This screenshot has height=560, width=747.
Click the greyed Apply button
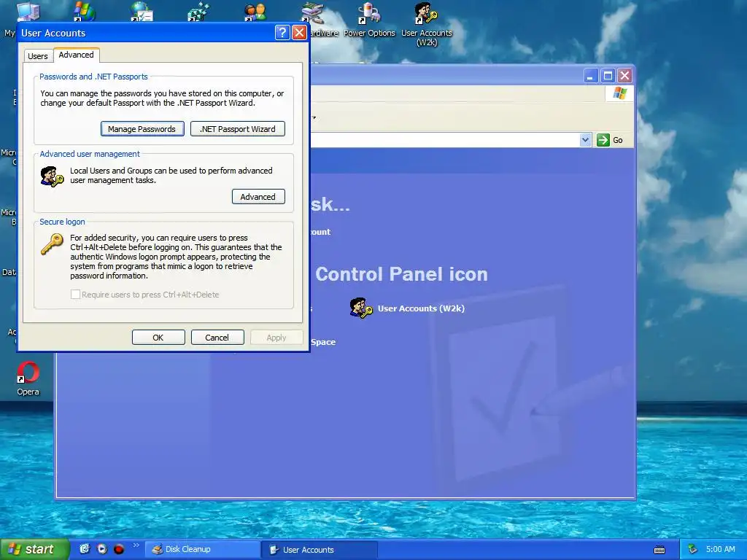click(x=276, y=337)
